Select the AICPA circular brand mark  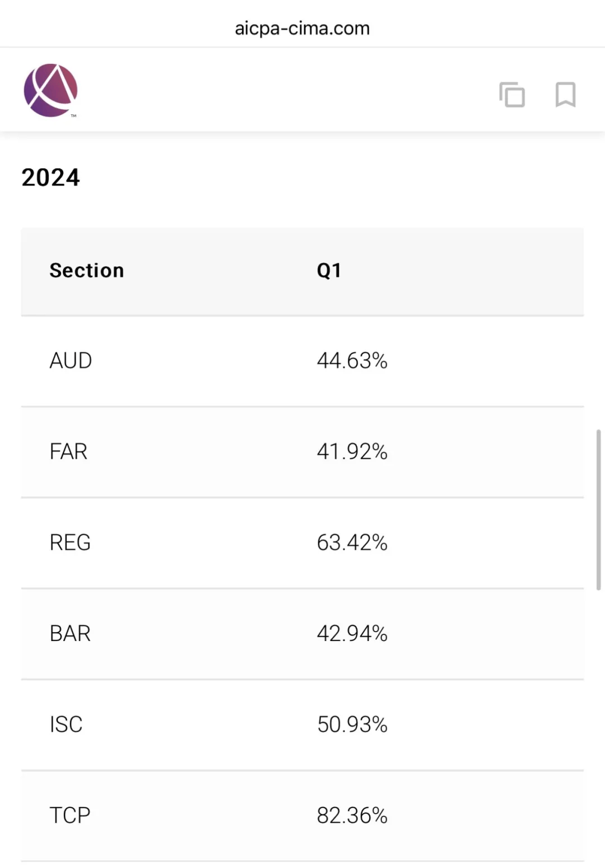coord(51,90)
